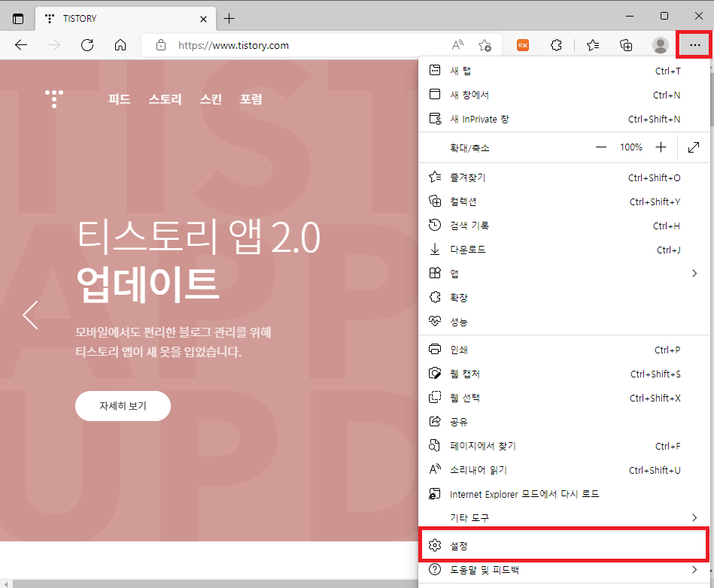Open 다운로드 menu entry
Viewport: 714px width, 588px height.
click(x=564, y=250)
